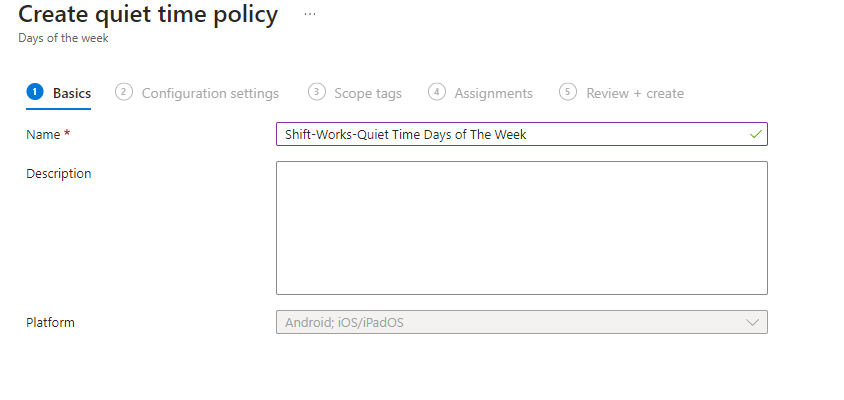Click the step 1 number circle
844x400 pixels.
click(x=35, y=92)
